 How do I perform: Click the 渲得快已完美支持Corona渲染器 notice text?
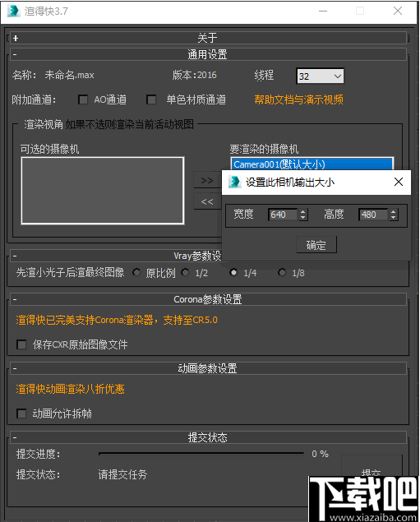point(117,320)
